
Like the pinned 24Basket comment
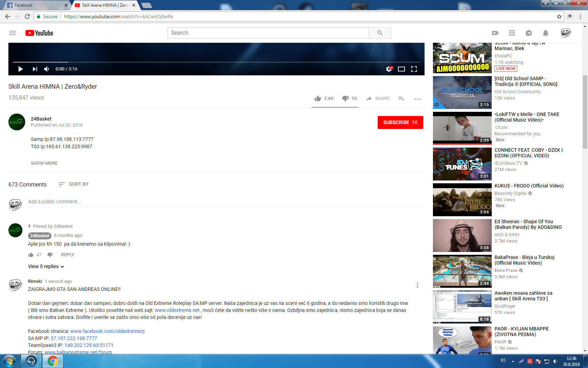click(31, 255)
